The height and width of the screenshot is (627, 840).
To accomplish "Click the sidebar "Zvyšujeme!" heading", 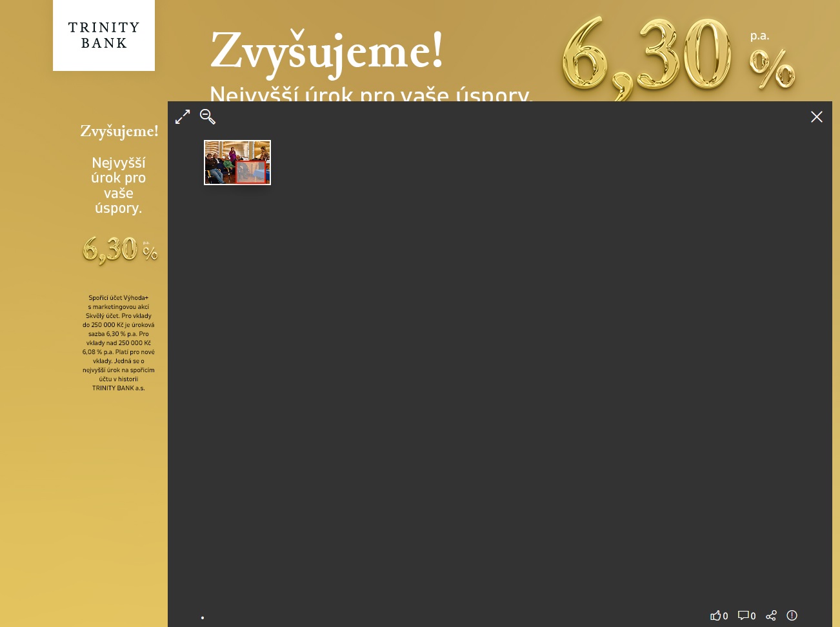I will [119, 131].
